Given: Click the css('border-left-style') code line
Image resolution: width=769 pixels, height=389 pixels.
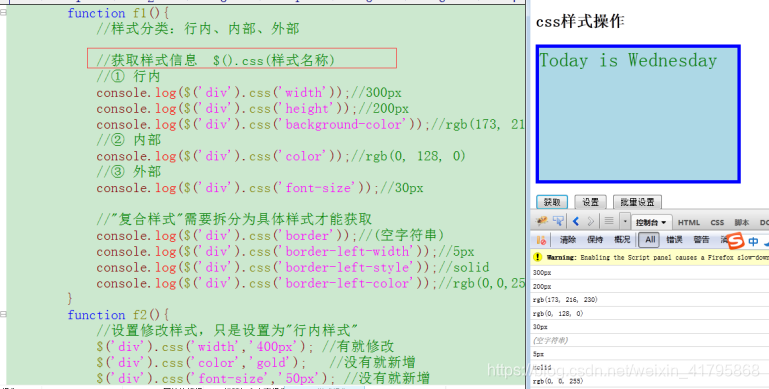Looking at the screenshot, I should [292, 268].
